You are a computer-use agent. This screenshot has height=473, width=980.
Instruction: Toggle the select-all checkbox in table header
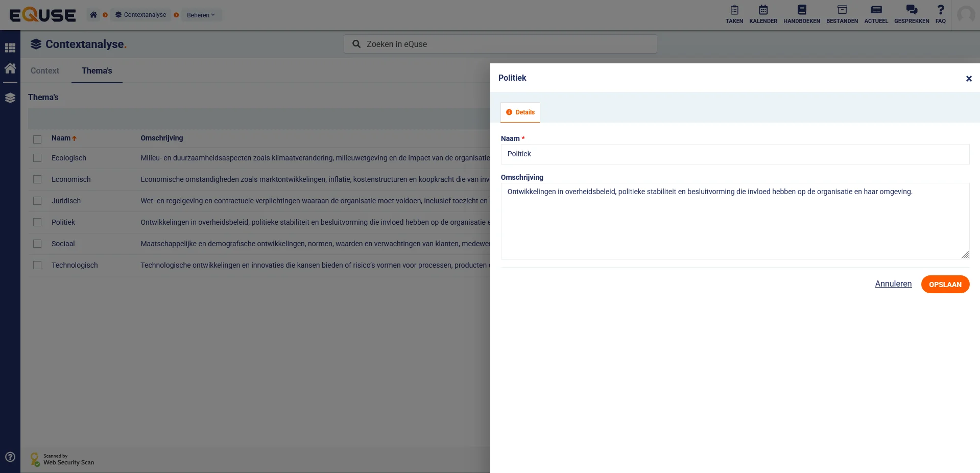click(x=37, y=139)
